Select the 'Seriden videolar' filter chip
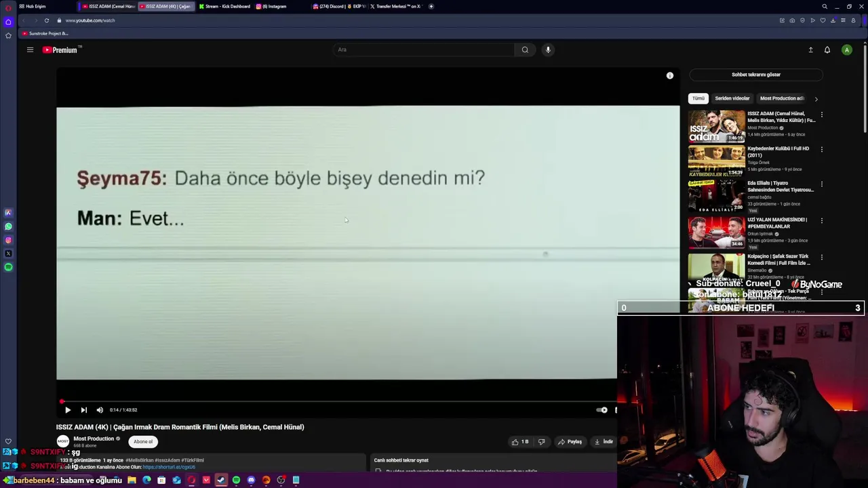 [732, 98]
